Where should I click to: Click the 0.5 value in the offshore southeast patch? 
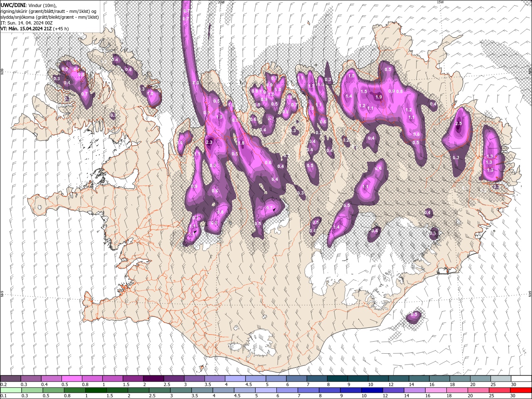click(414, 315)
